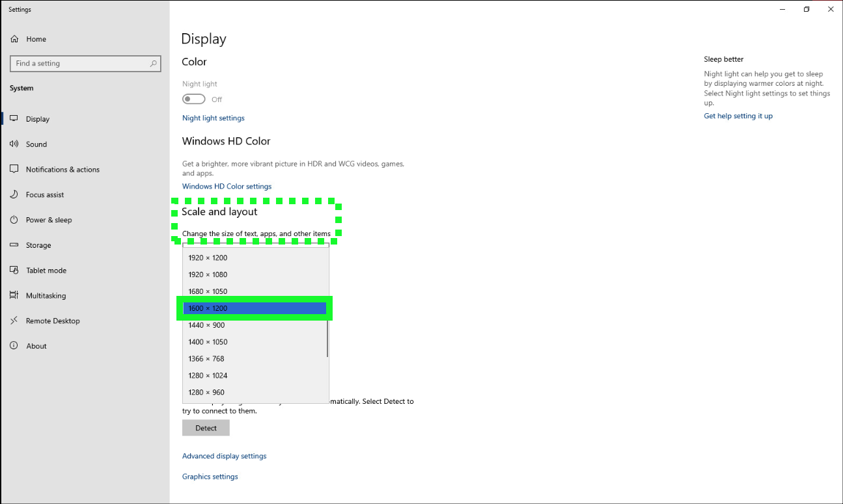The image size is (843, 504).
Task: Go to Remote Desktop settings
Action: (x=53, y=321)
